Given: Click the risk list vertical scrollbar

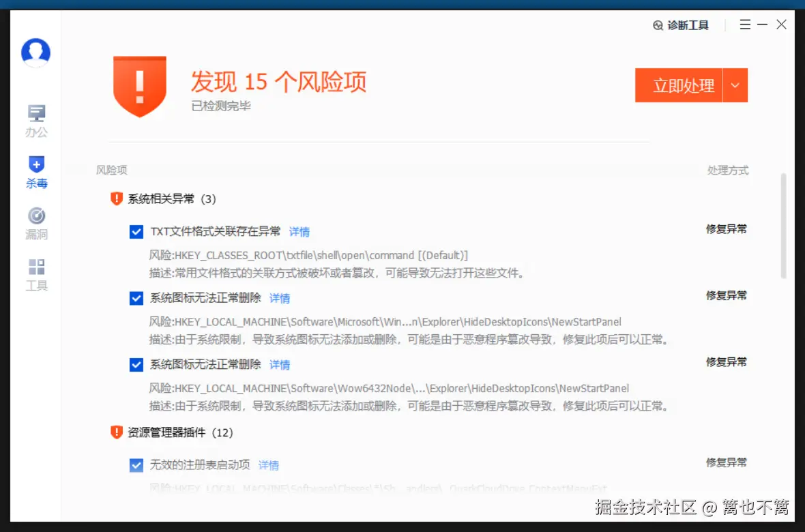Looking at the screenshot, I should (783, 226).
